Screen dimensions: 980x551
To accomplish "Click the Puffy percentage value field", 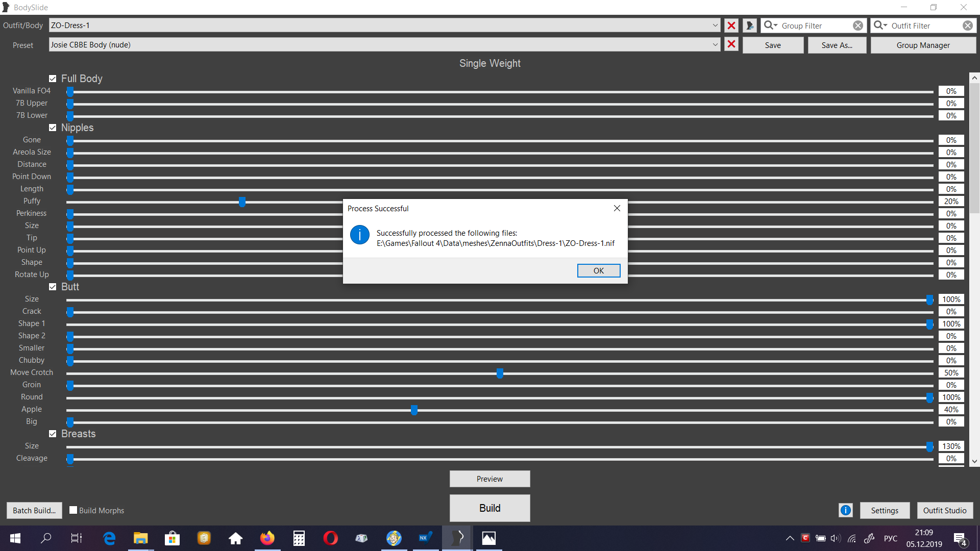I will (x=951, y=202).
